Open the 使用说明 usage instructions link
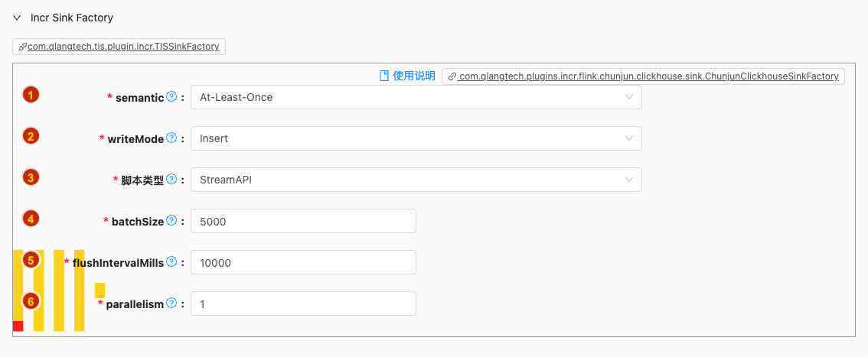868x357 pixels. [x=413, y=76]
